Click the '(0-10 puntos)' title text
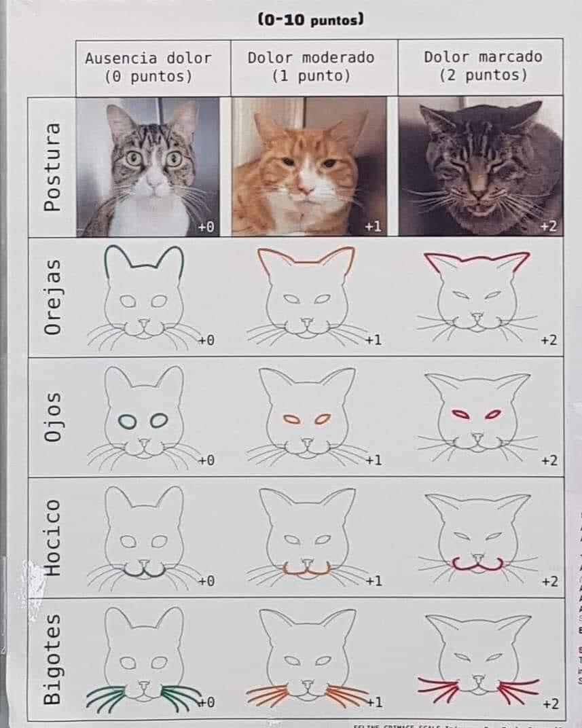Viewport: 582px width, 728px height. coord(310,20)
